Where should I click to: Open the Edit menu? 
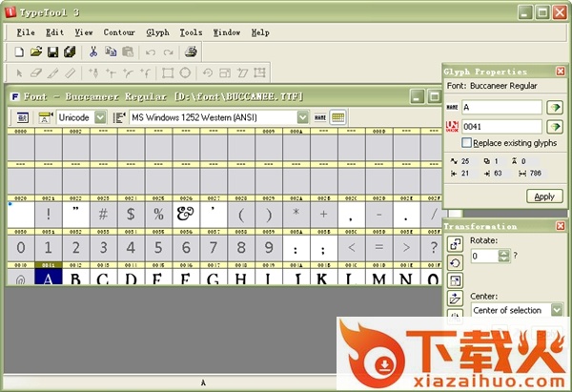[54, 32]
